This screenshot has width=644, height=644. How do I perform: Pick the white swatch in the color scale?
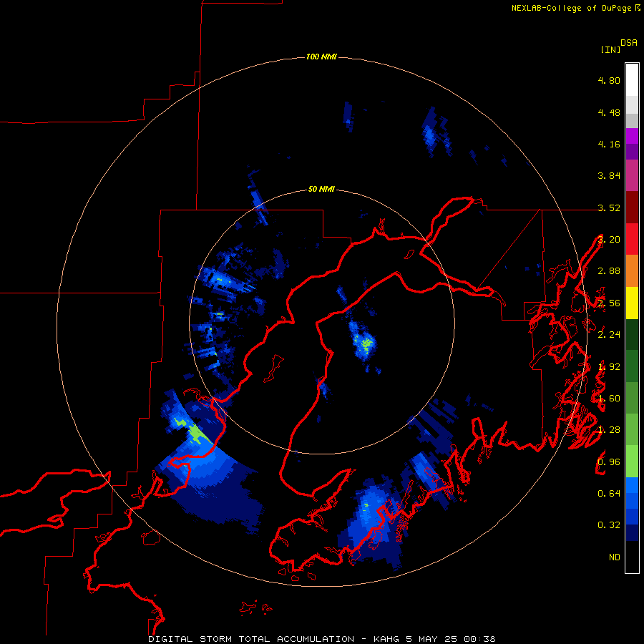click(632, 80)
